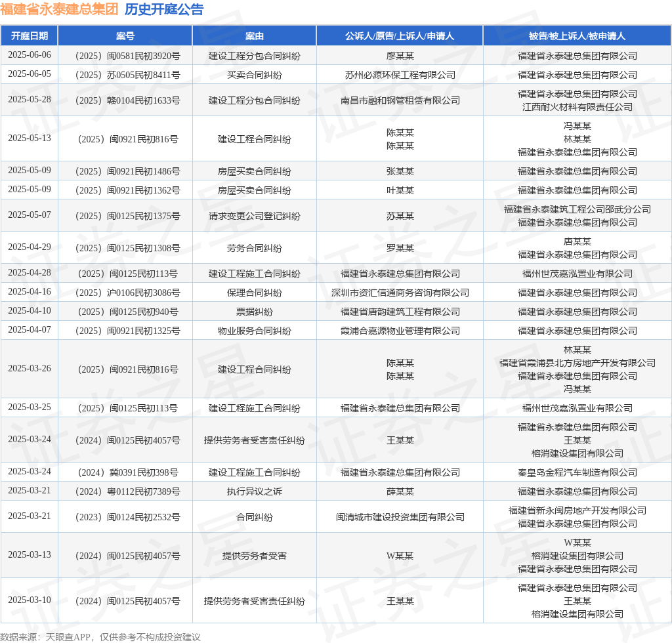Image resolution: width=672 pixels, height=643 pixels.
Task: Click the 执行异议之诉 cause cell
Action: (x=254, y=491)
